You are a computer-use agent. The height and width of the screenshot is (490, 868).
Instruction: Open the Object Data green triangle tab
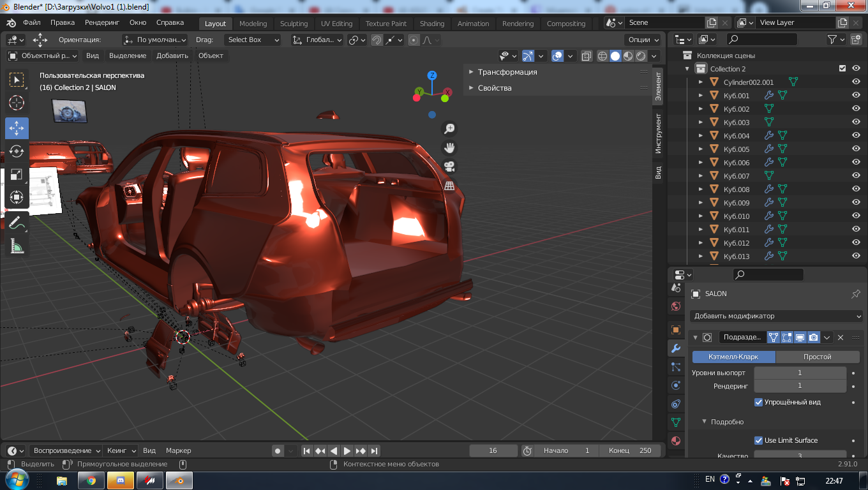[x=676, y=422]
